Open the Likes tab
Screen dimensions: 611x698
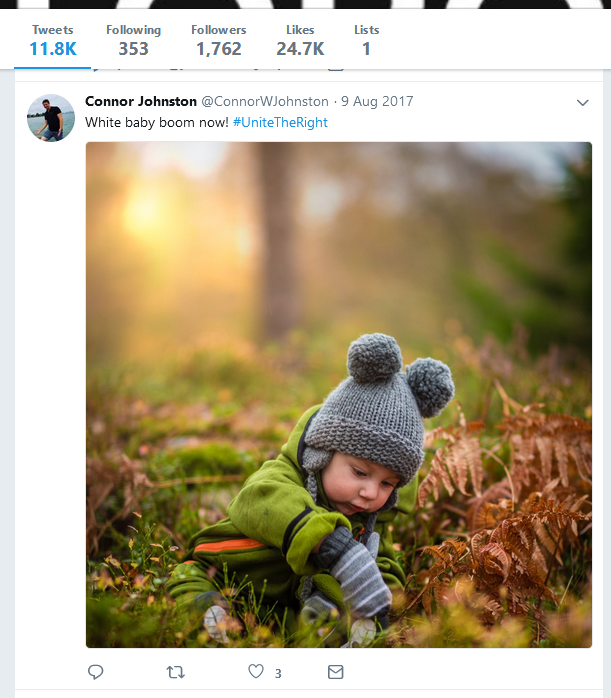(299, 40)
